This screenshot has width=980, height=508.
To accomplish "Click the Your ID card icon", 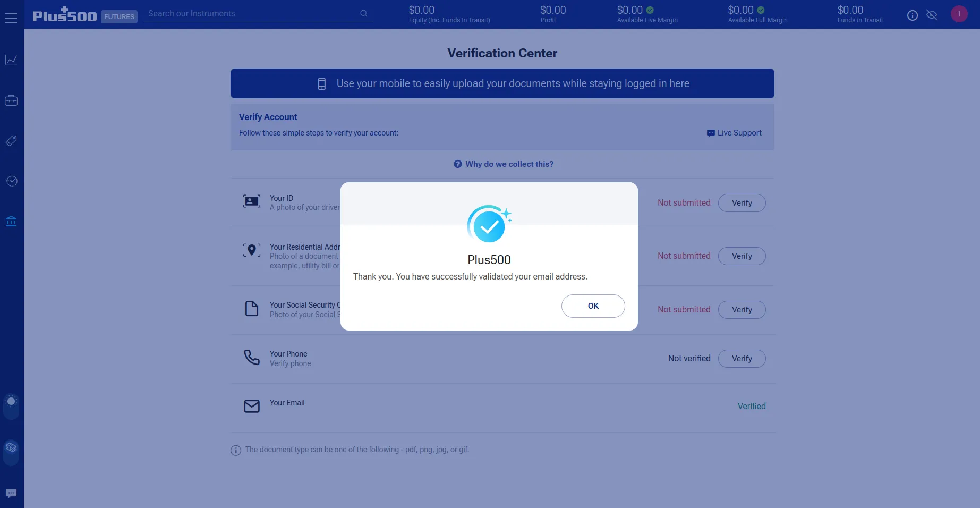I will [x=252, y=201].
